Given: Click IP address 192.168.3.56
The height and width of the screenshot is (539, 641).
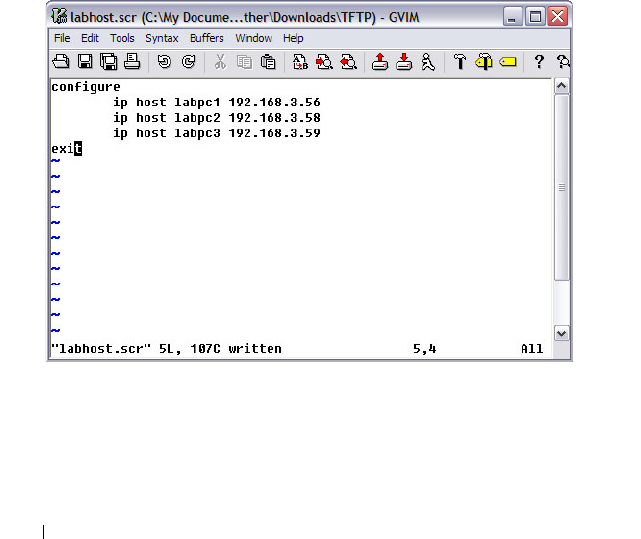Looking at the screenshot, I should 274,102.
